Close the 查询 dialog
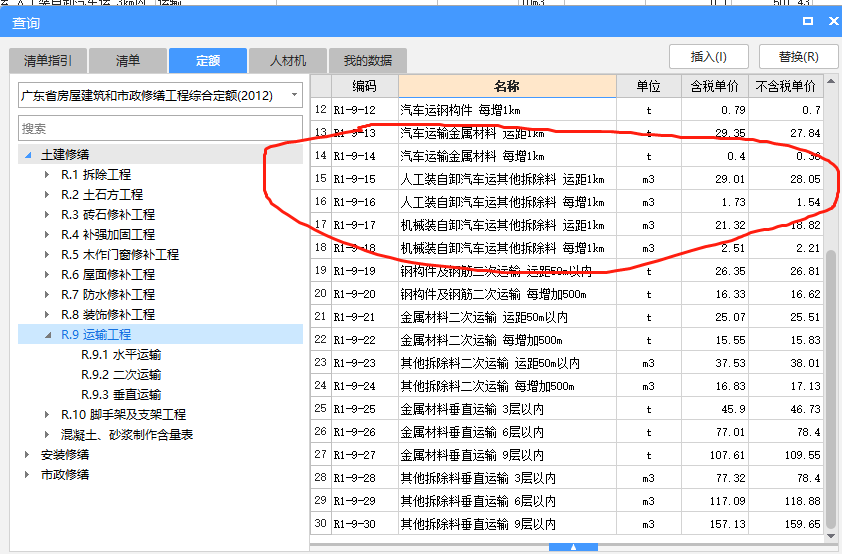This screenshot has width=842, height=554. click(833, 21)
